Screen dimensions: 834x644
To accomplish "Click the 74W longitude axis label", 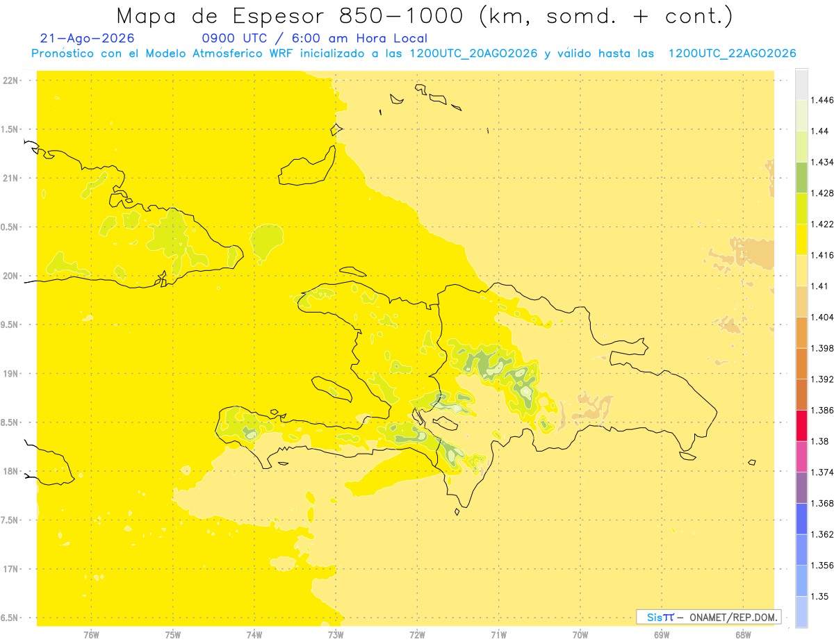I will (254, 634).
